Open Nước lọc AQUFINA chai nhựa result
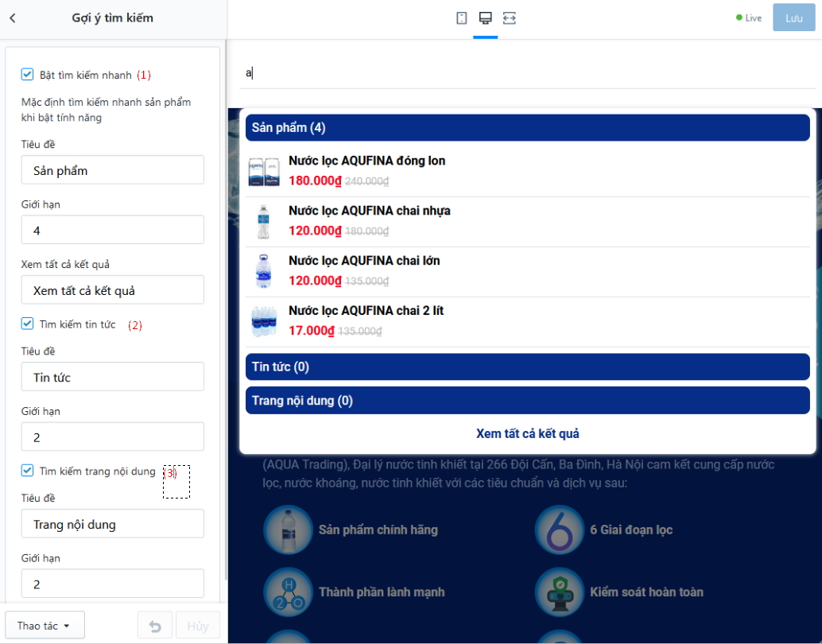The width and height of the screenshot is (822, 644). 527,222
